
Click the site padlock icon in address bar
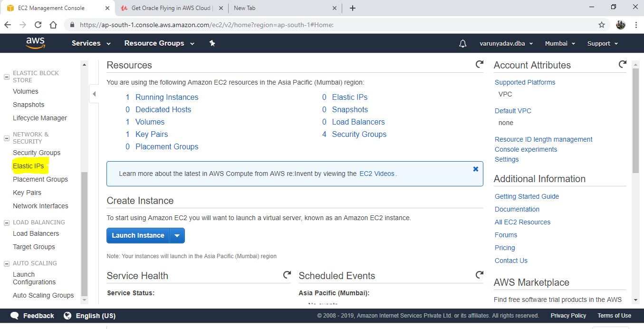coord(72,25)
